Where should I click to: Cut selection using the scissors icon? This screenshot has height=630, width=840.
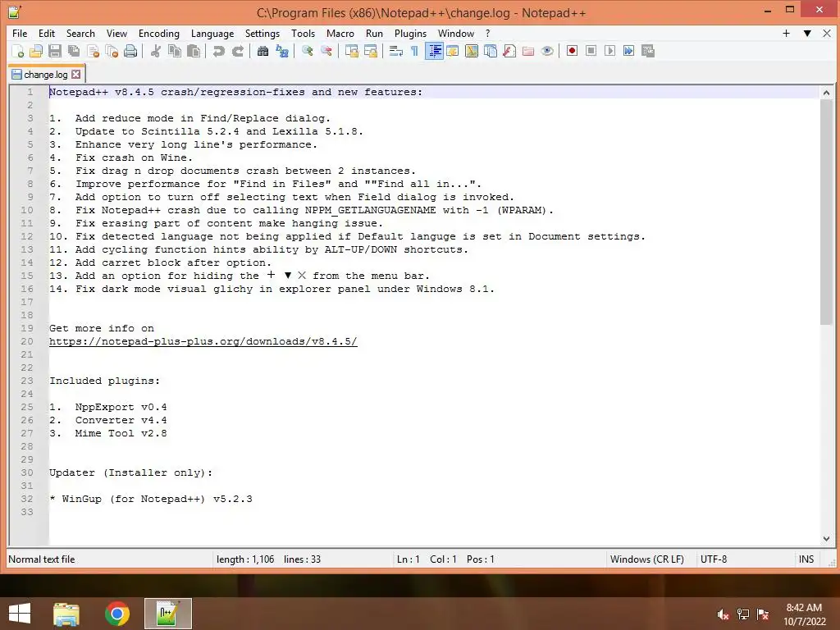pyautogui.click(x=155, y=51)
